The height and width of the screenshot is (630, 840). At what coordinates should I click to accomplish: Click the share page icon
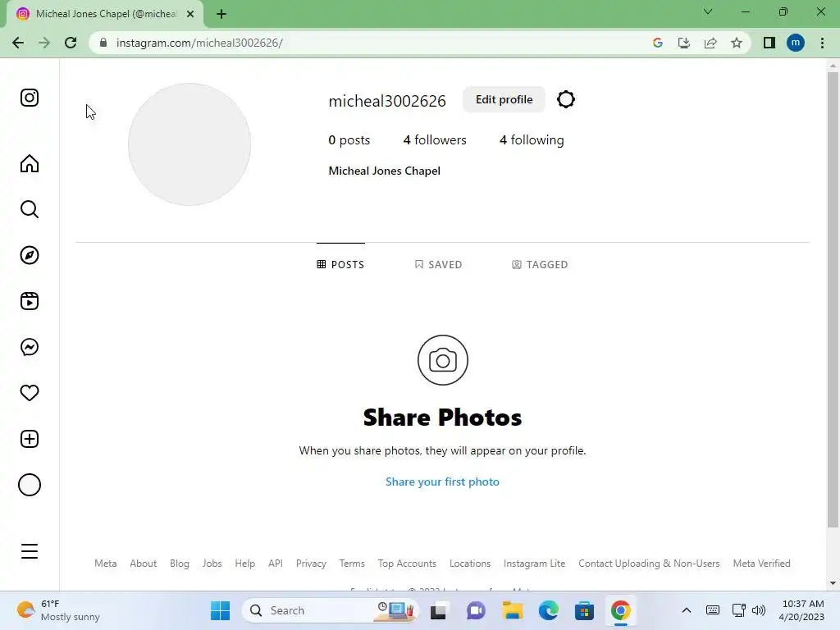(710, 43)
